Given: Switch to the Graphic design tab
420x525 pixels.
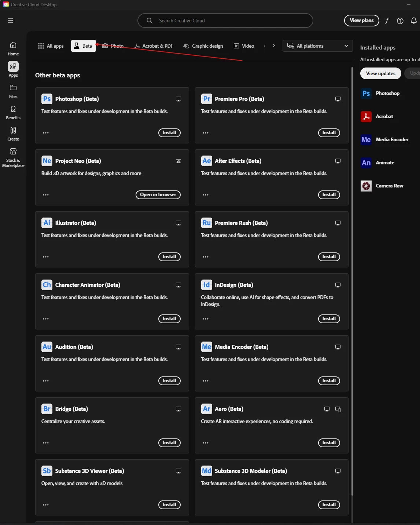Looking at the screenshot, I should 203,46.
